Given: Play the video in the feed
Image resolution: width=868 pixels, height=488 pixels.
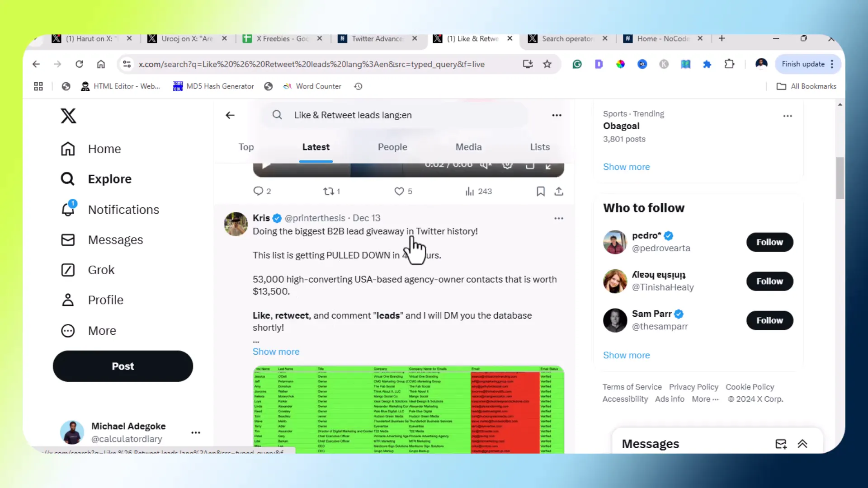Looking at the screenshot, I should (266, 165).
